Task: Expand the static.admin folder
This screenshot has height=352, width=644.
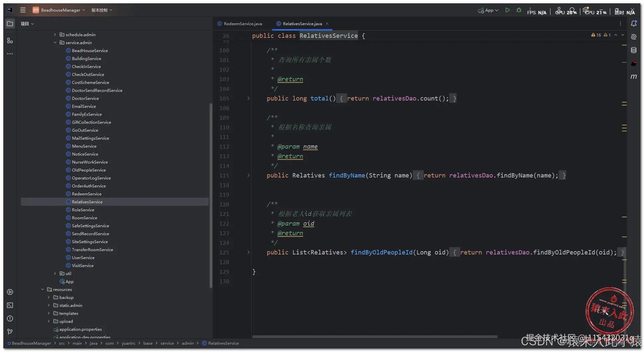Action: click(x=49, y=305)
